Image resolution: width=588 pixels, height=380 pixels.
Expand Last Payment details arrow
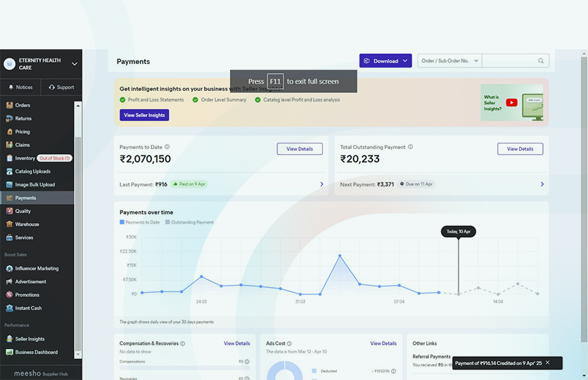(x=321, y=184)
